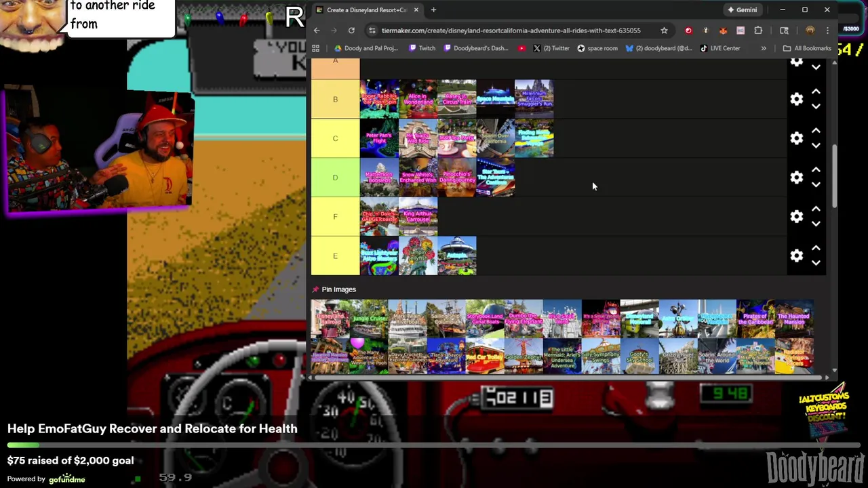Viewport: 868px width, 488px height.
Task: Select the Create a Disneyland Resort tab
Action: (x=367, y=10)
